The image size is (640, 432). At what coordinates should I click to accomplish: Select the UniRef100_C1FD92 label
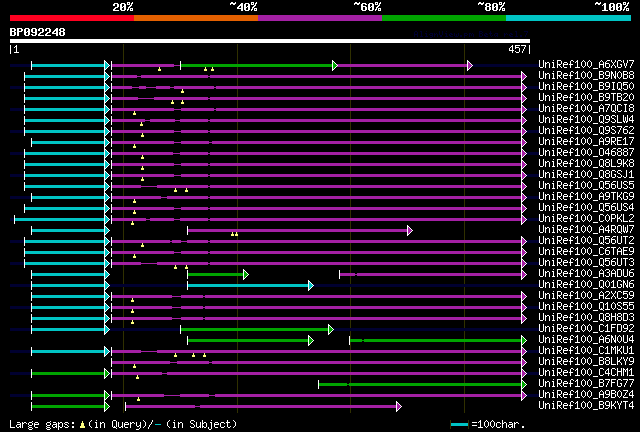pos(586,329)
